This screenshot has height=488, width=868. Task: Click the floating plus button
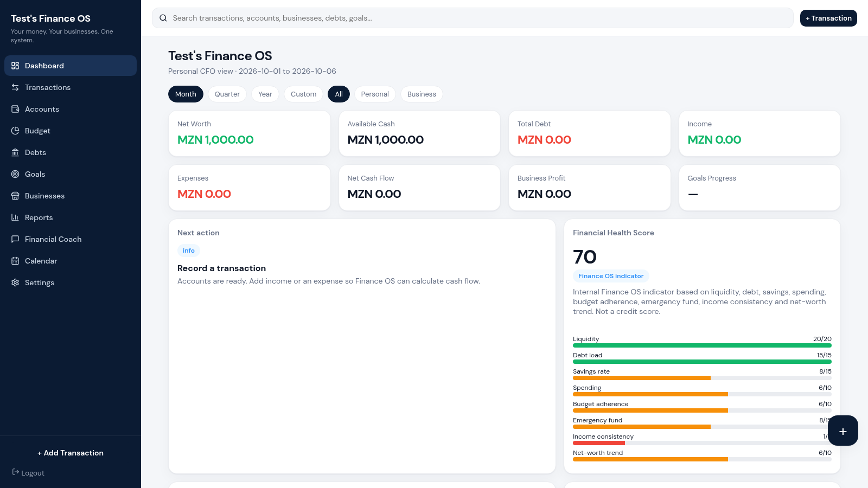[x=843, y=431]
